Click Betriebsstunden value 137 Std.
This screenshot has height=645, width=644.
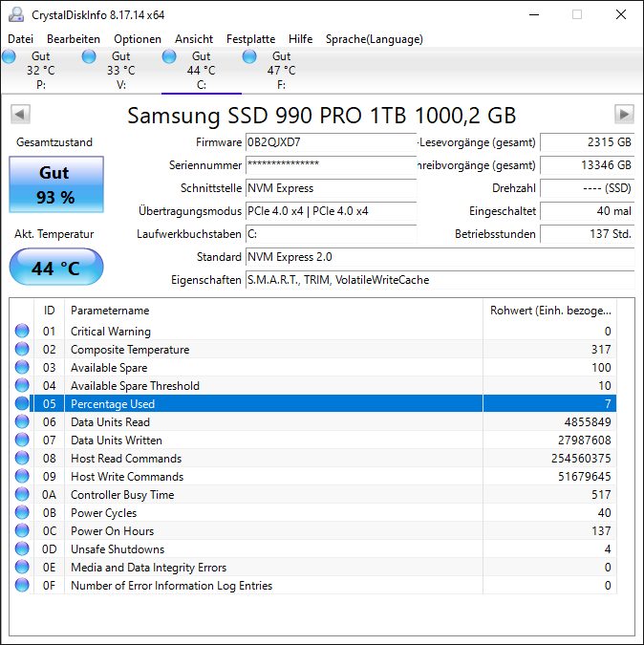pyautogui.click(x=588, y=234)
